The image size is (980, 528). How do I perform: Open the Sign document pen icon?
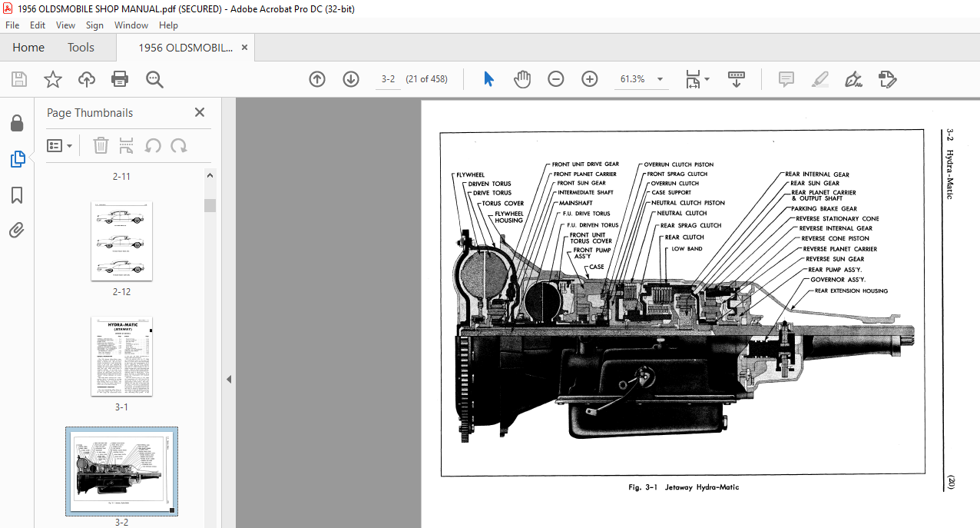tap(853, 79)
